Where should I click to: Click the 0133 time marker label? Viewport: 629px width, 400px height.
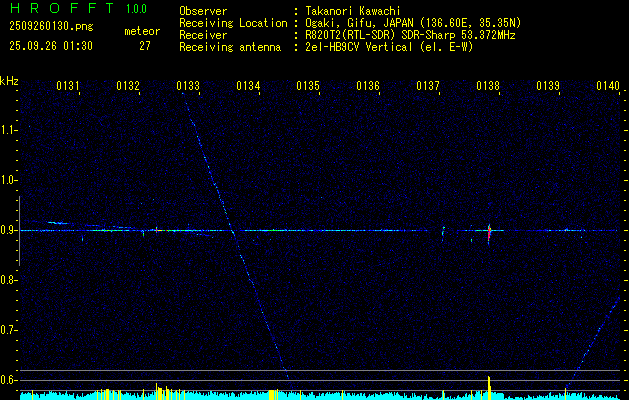coord(188,86)
